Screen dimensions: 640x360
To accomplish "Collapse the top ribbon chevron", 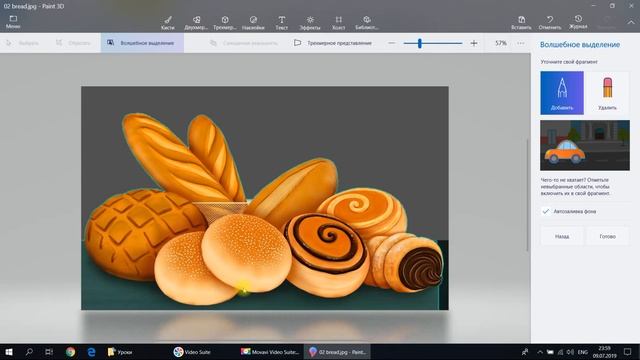I will [x=631, y=23].
